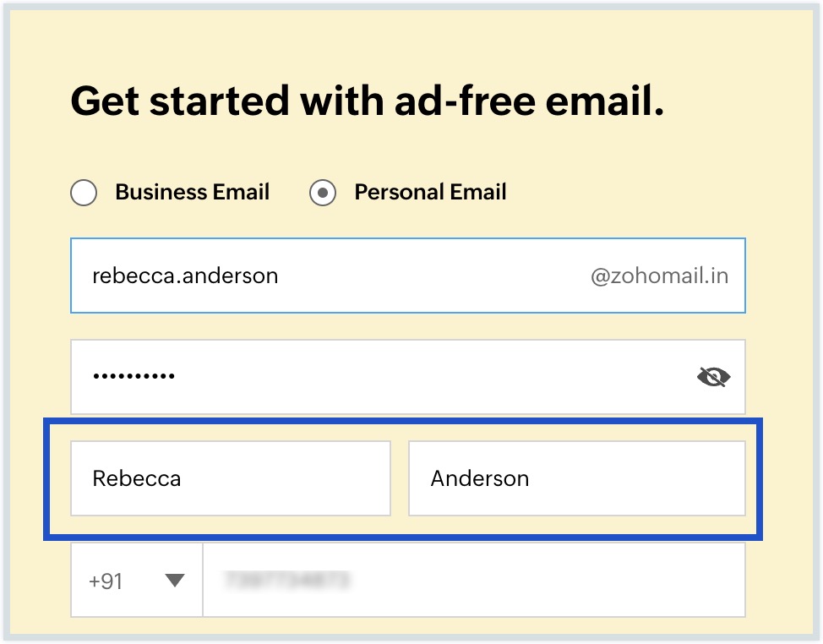This screenshot has height=644, width=823.
Task: Click the "+91" country code text
Action: 106,581
